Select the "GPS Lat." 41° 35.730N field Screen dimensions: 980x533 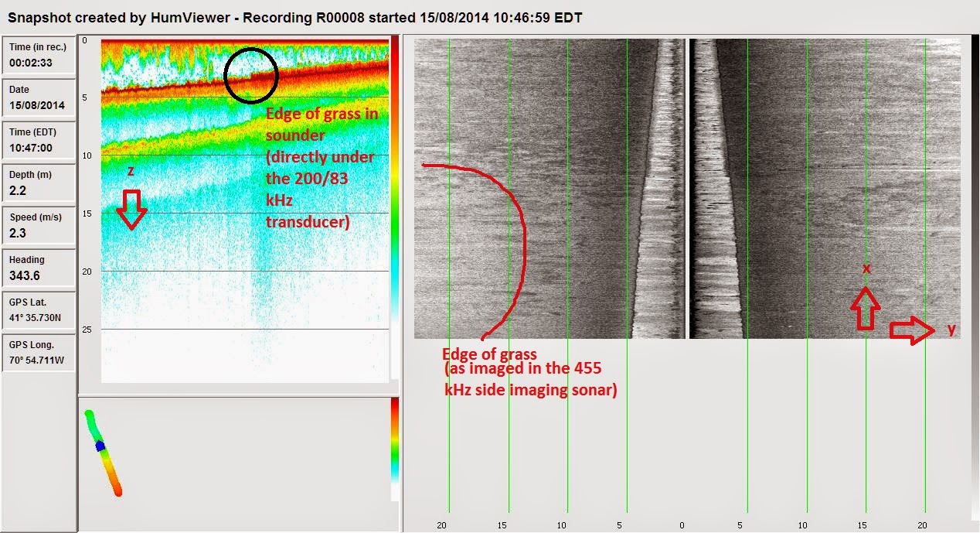tap(39, 310)
